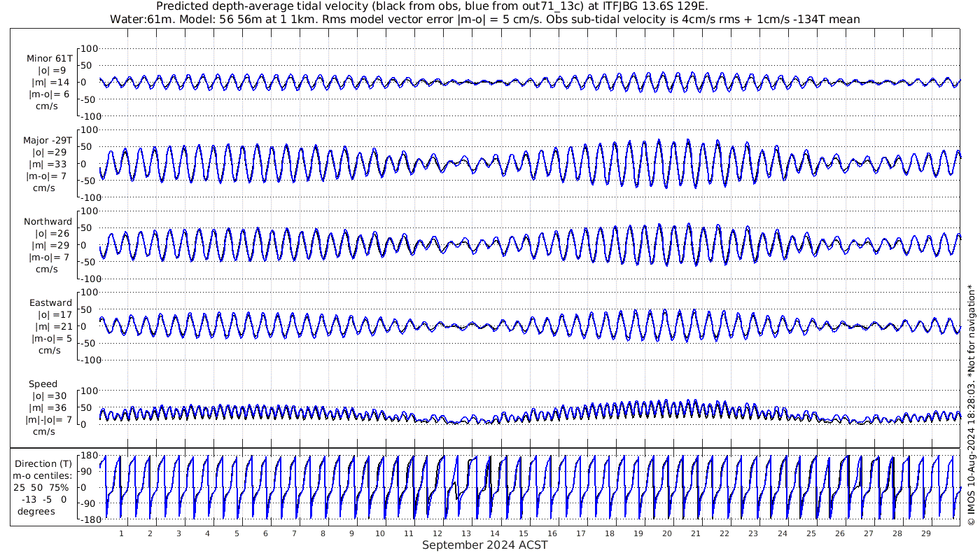The height and width of the screenshot is (560, 980).
Task: Click the 'Northward' panel label
Action: [48, 222]
